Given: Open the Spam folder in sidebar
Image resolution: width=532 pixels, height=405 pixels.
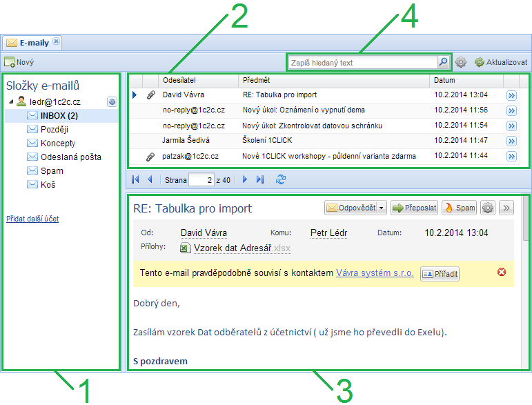Looking at the screenshot, I should pyautogui.click(x=52, y=170).
